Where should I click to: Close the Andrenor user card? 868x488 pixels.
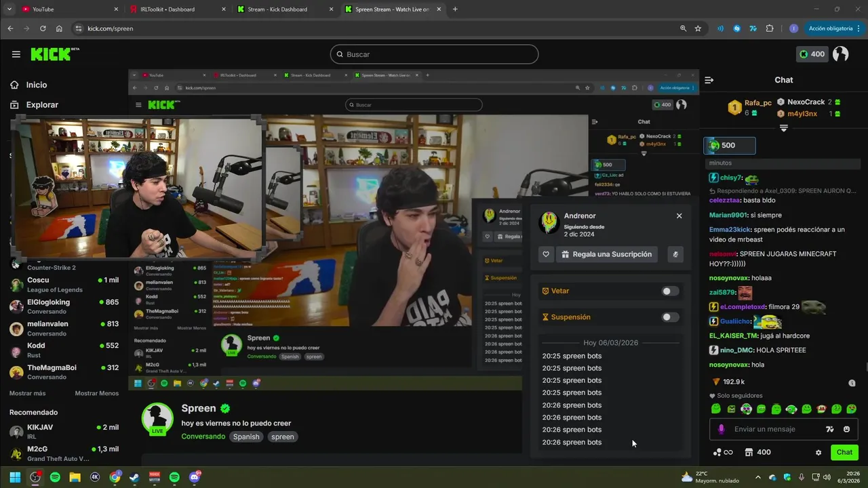679,216
